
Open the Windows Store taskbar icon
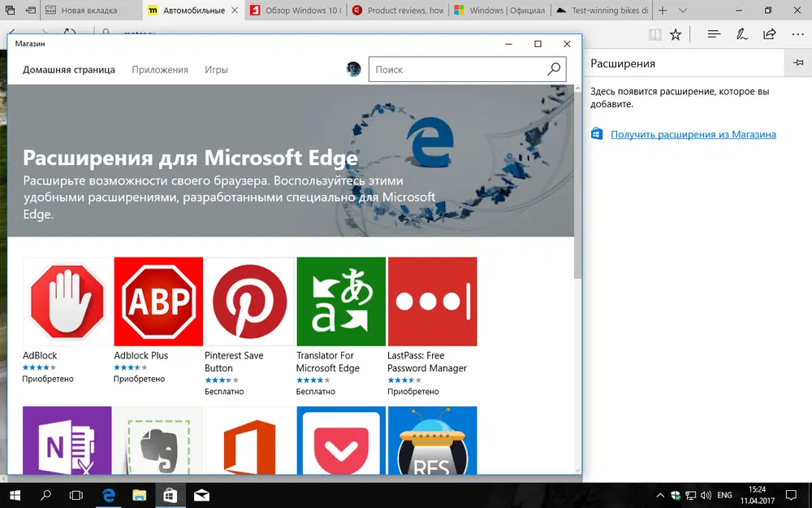coord(170,494)
